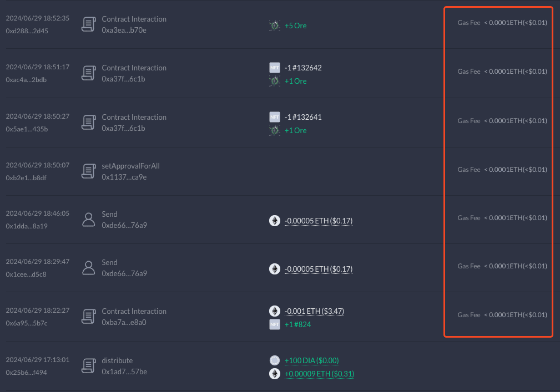Image resolution: width=560 pixels, height=392 pixels.
Task: Click the DIA token icon beside +100 DIA
Action: (274, 360)
